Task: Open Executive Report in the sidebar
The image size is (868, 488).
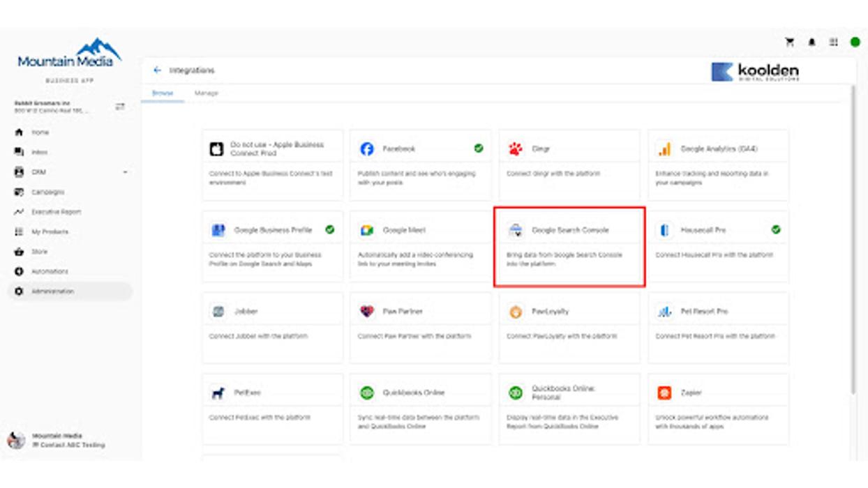Action: coord(56,212)
